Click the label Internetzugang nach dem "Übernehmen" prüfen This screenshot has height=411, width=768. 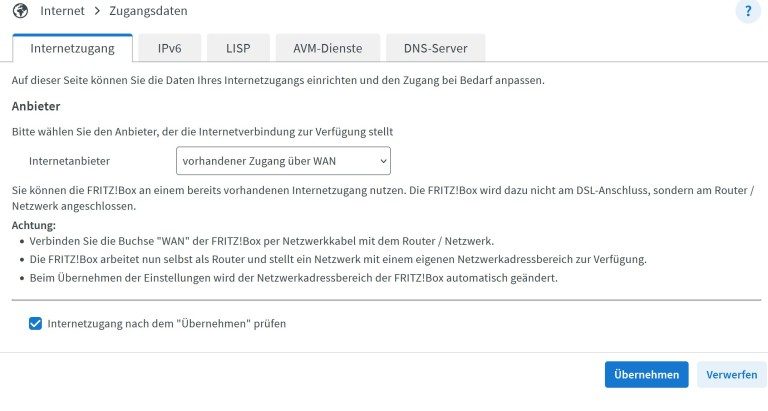tap(167, 323)
